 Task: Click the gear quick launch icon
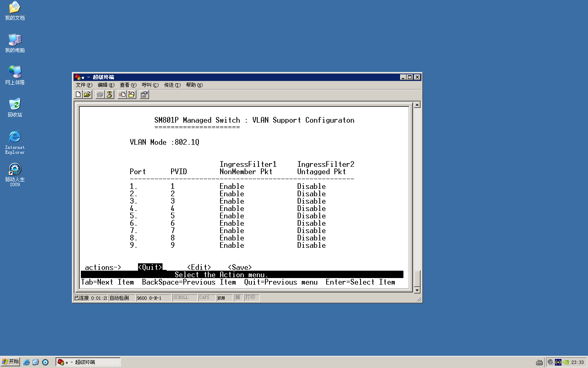click(x=45, y=362)
